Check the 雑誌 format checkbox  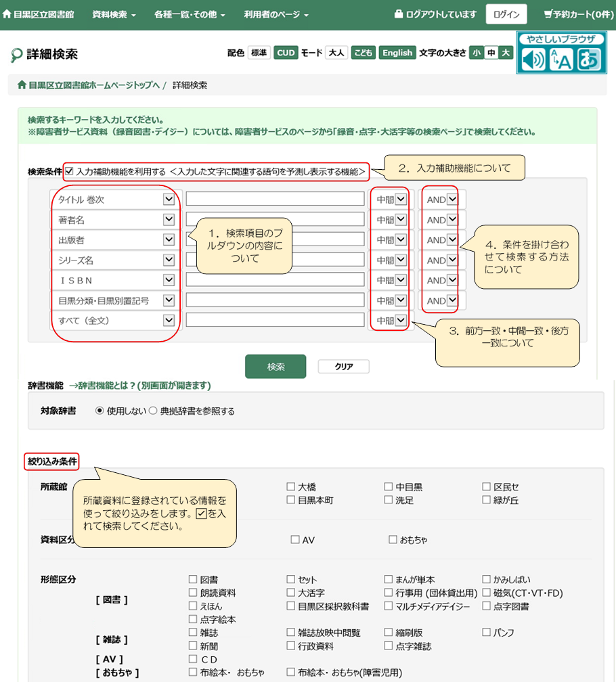coord(193,632)
